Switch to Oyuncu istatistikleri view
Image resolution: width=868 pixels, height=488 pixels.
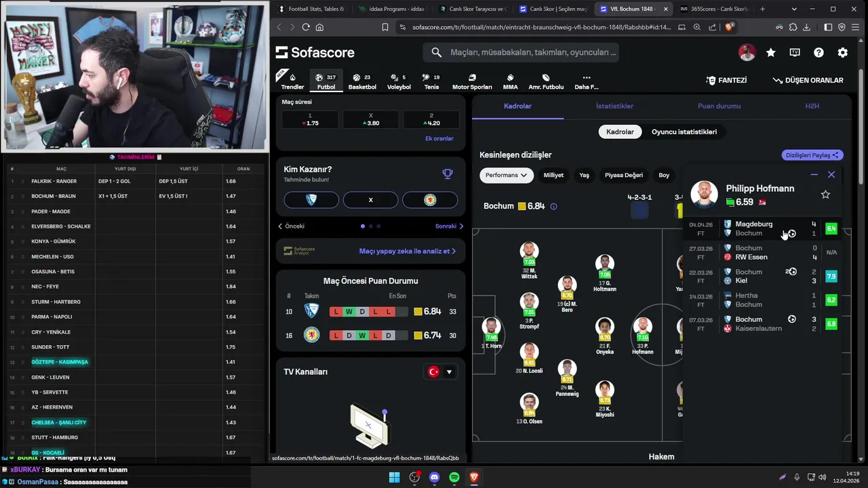coord(684,132)
